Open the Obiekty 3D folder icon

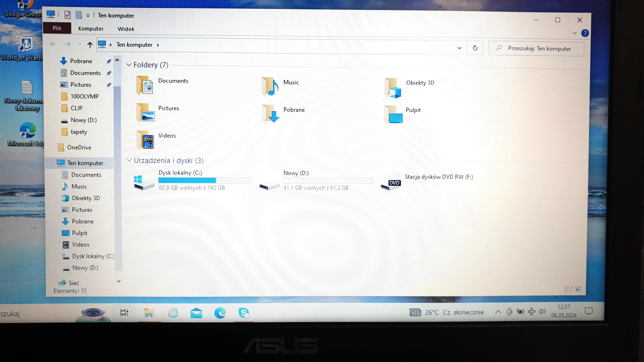[393, 88]
